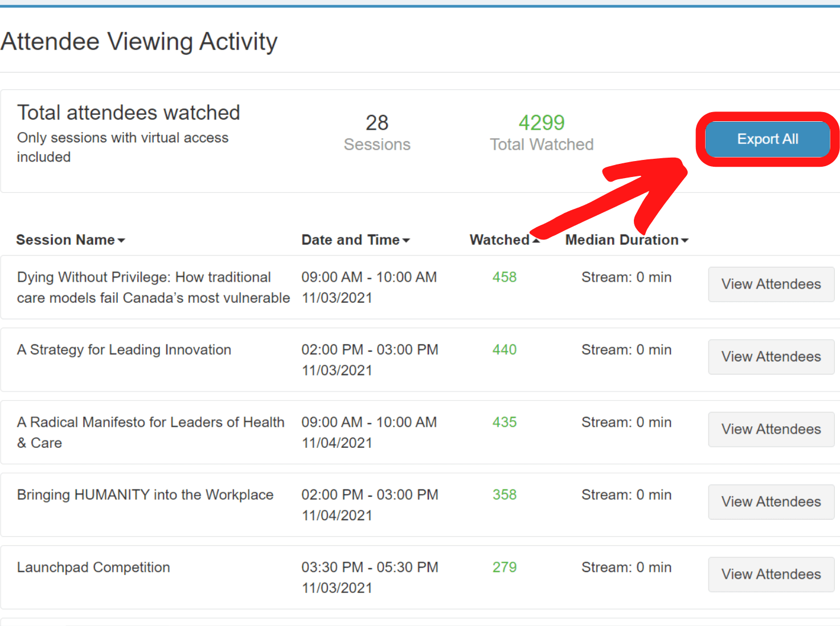This screenshot has height=626, width=840.
Task: Click the 4299 Total Watched figure
Action: click(x=541, y=123)
